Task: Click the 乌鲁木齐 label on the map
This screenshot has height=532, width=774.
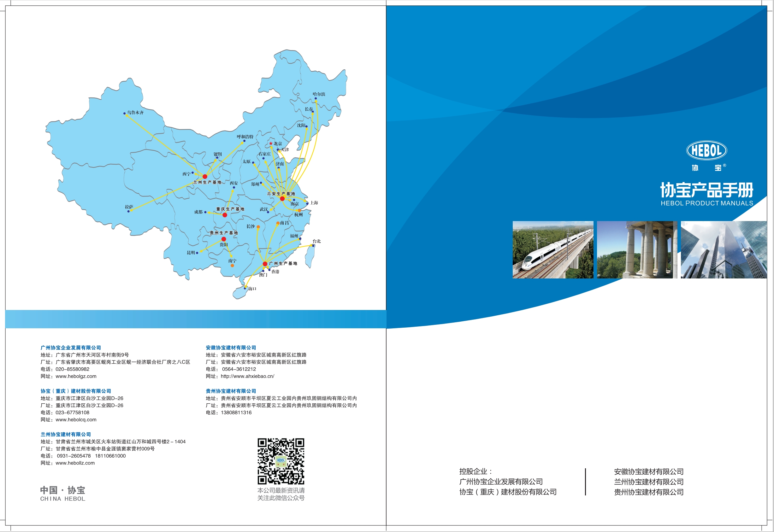Action: click(x=135, y=113)
